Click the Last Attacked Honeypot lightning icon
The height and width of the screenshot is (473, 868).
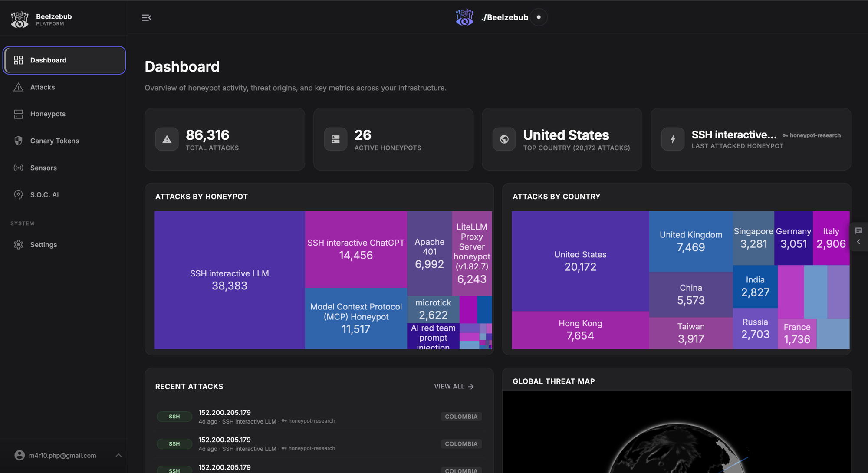(673, 139)
